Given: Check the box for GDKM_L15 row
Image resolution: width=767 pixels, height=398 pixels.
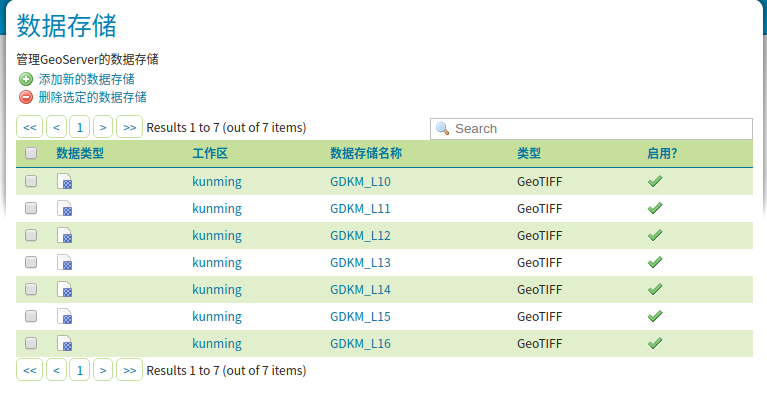Looking at the screenshot, I should (x=31, y=316).
